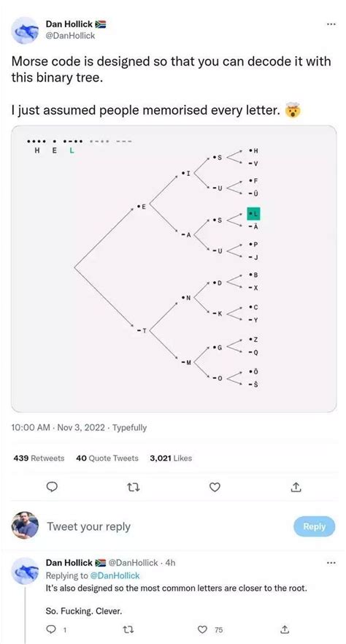Click the blue Reply button

click(314, 526)
